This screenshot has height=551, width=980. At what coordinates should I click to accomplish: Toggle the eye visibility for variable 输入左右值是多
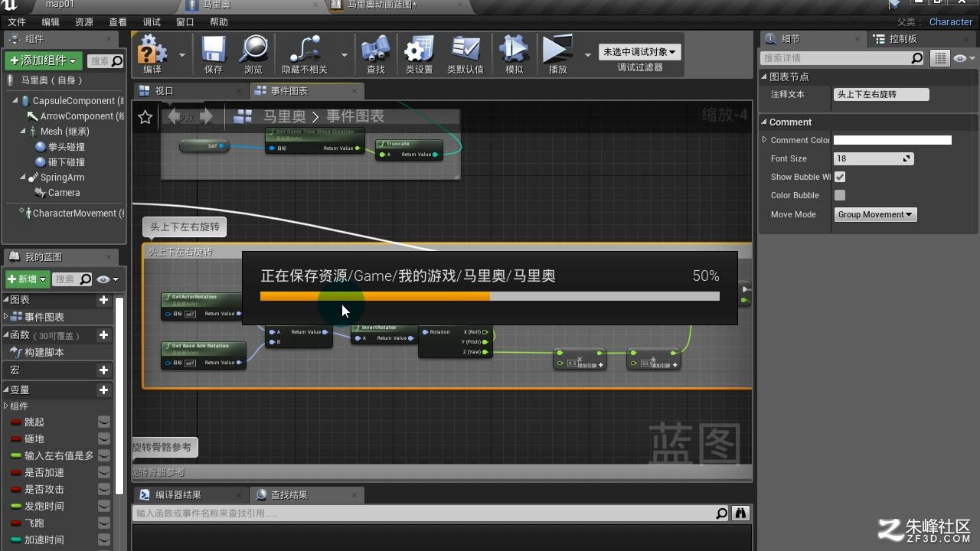pyautogui.click(x=104, y=456)
